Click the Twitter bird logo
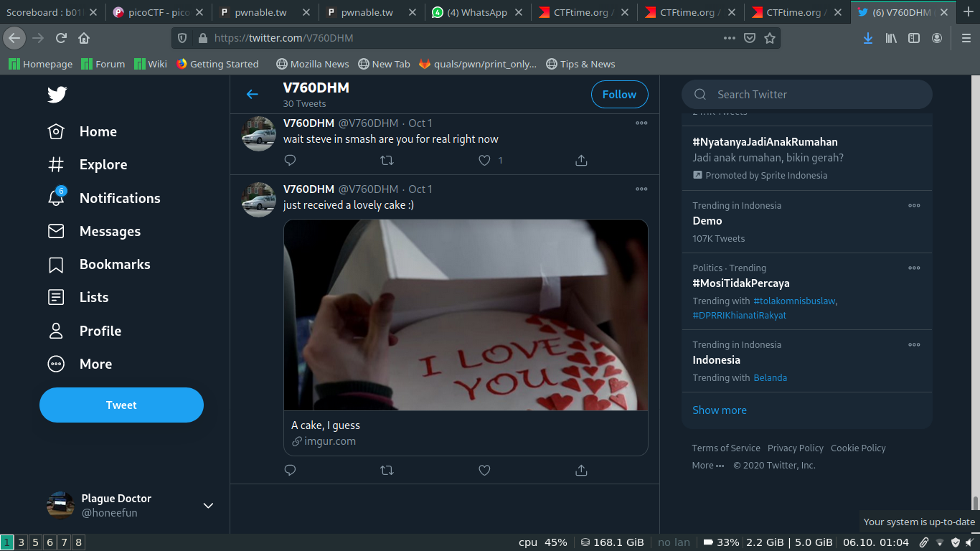 click(x=57, y=94)
